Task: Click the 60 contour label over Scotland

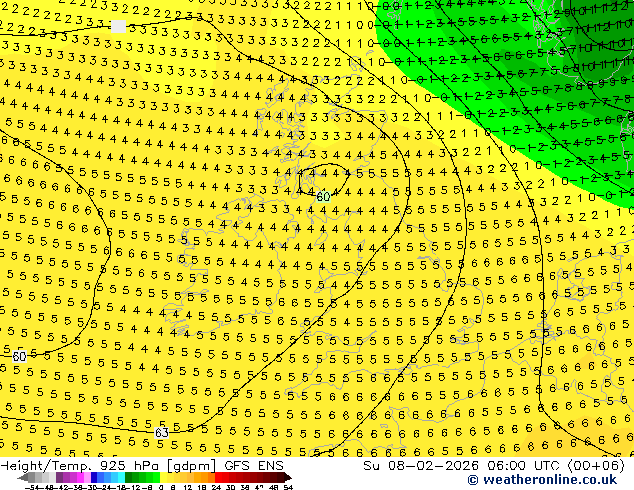Action: pyautogui.click(x=323, y=197)
